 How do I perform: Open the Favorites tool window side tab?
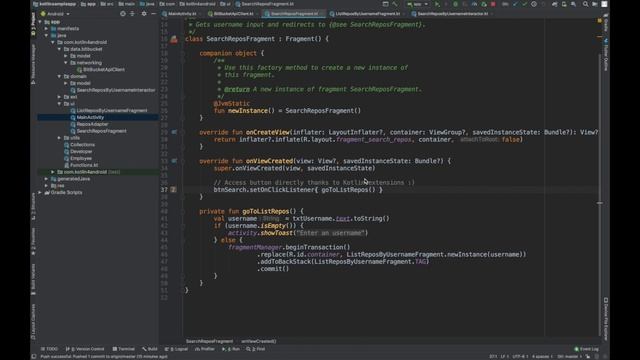33,242
